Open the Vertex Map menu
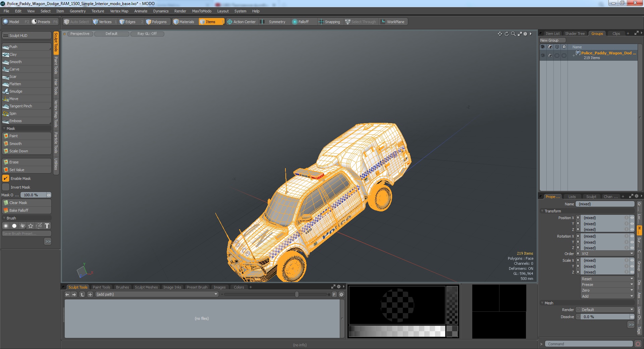The width and height of the screenshot is (644, 349). [x=119, y=11]
